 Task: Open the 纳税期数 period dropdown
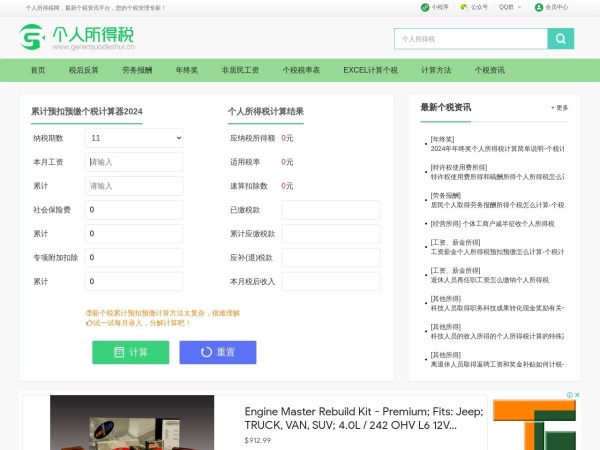(x=134, y=138)
